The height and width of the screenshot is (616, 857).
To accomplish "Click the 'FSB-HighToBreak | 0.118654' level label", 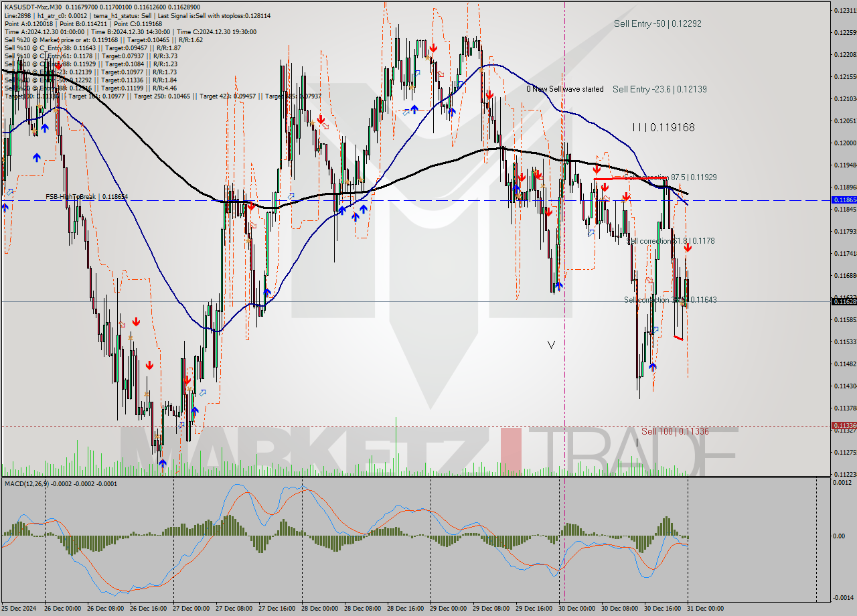I will 86,197.
